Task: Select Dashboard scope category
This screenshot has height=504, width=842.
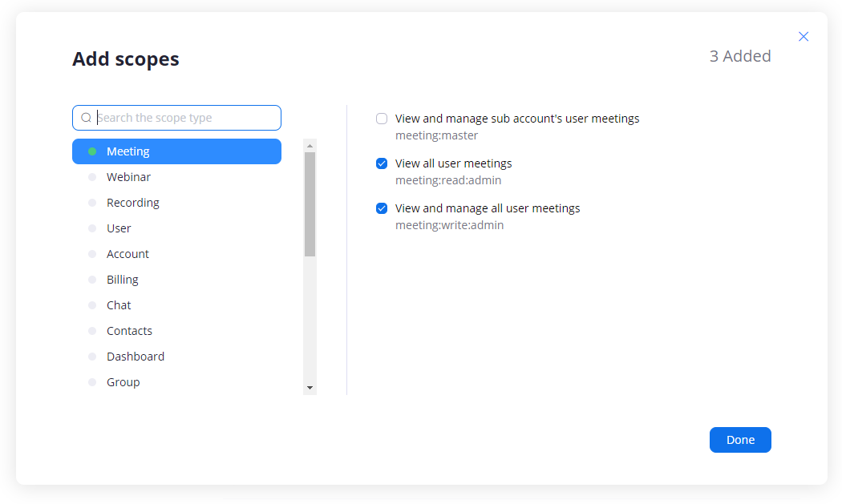Action: [x=176, y=357]
